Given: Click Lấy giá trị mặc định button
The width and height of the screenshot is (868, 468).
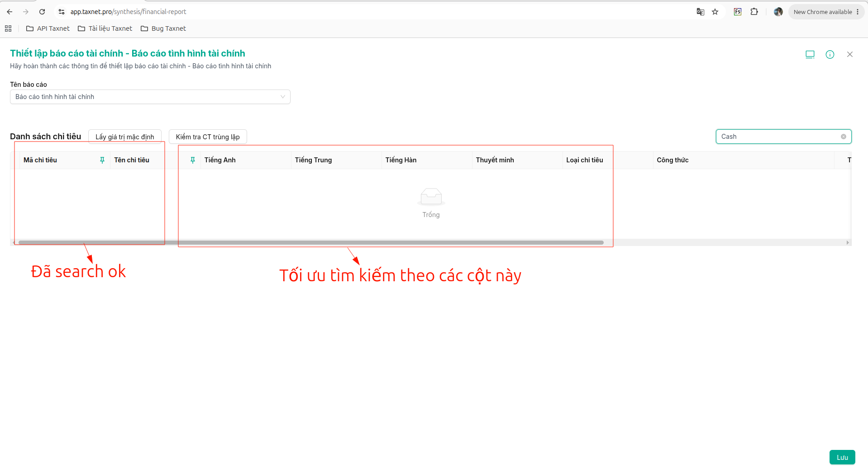Looking at the screenshot, I should coord(125,137).
